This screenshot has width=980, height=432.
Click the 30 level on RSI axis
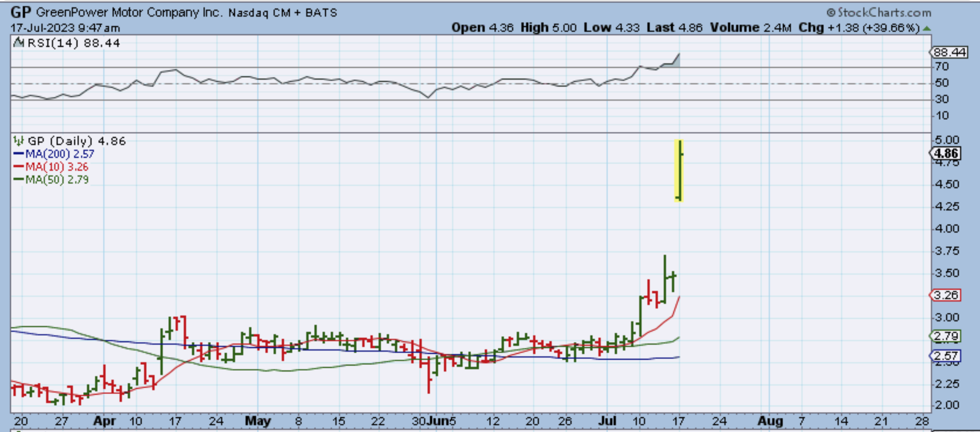942,99
